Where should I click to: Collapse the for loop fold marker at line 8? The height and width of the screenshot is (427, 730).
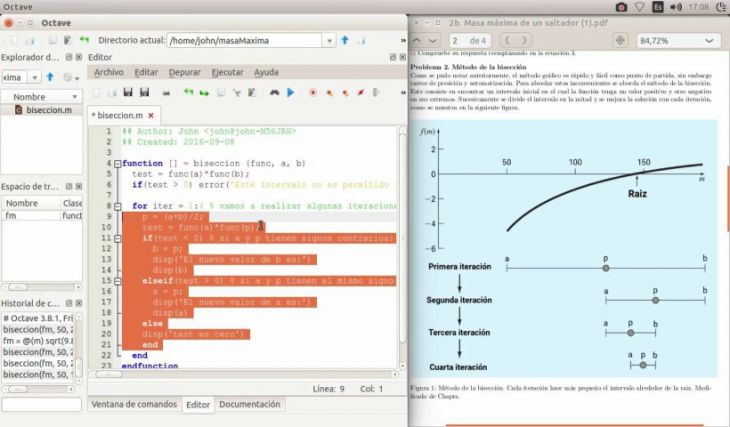(x=117, y=206)
